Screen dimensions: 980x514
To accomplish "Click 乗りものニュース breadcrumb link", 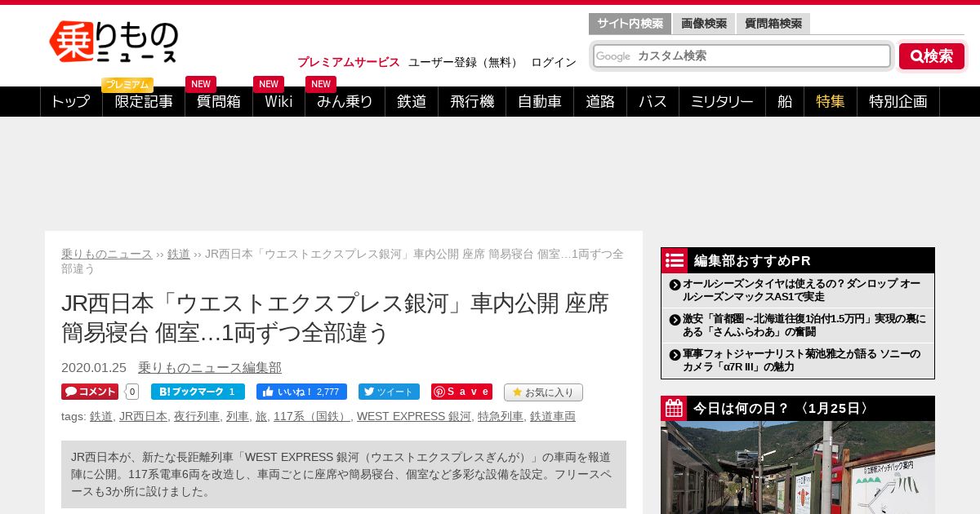I will [107, 254].
